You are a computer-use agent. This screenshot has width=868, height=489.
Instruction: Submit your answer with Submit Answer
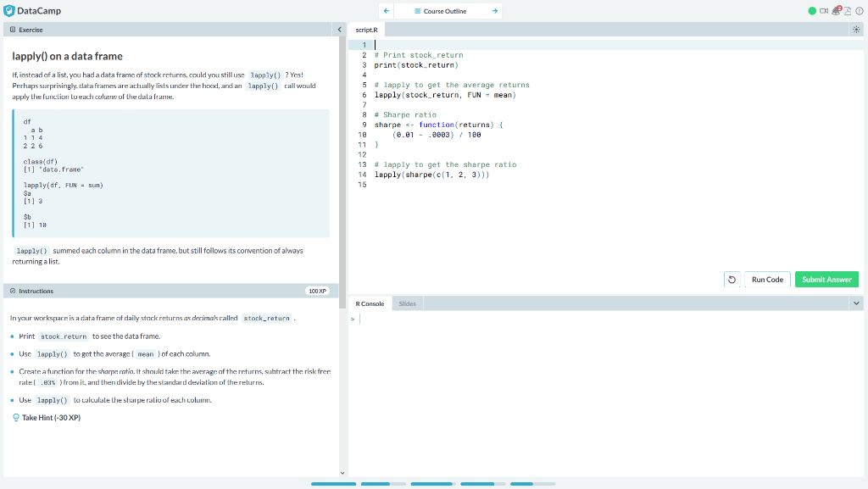click(826, 279)
